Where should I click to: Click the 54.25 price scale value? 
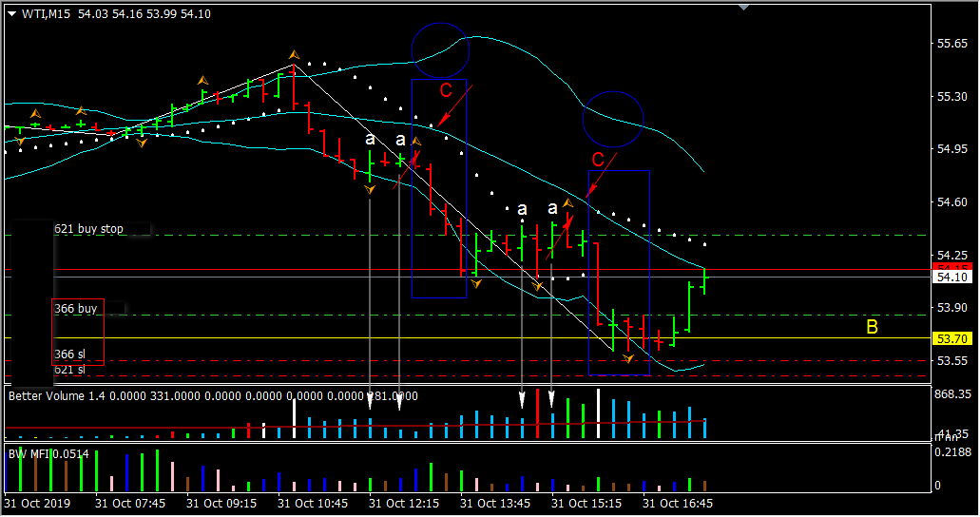[952, 255]
